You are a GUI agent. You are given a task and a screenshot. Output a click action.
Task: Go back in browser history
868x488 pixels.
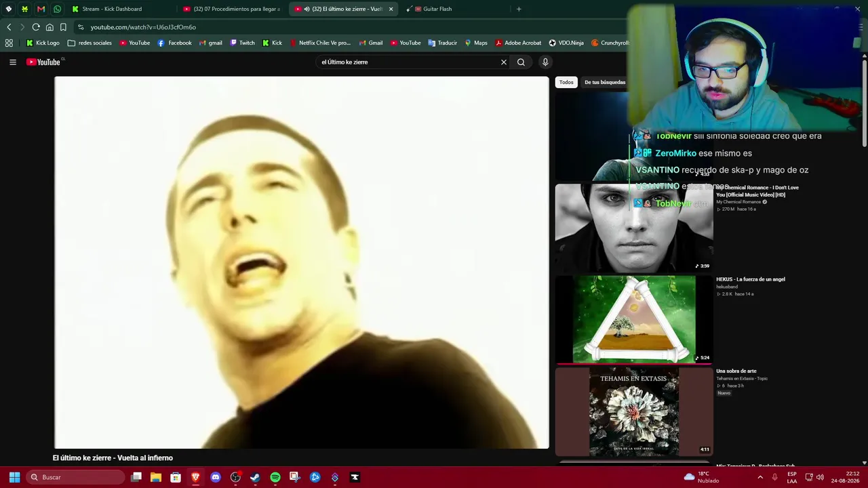click(9, 27)
